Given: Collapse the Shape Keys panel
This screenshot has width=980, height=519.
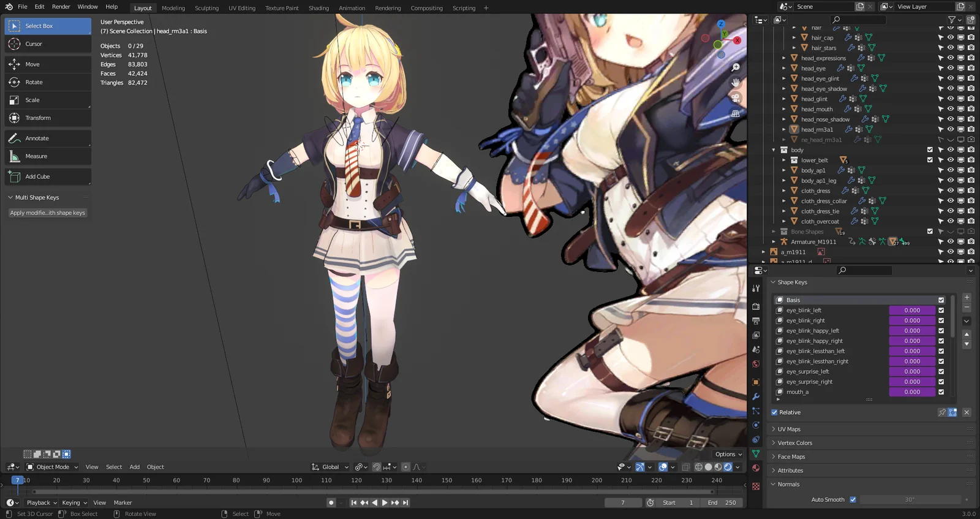Looking at the screenshot, I should (x=791, y=282).
